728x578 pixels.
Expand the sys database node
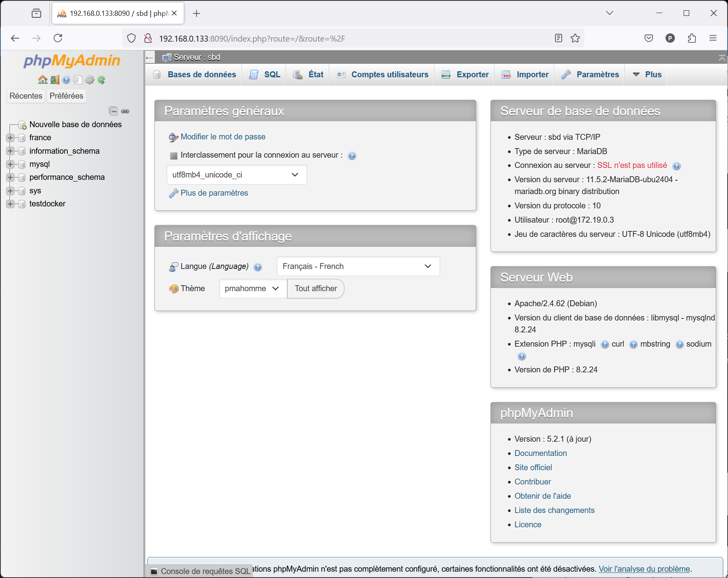pos(10,191)
